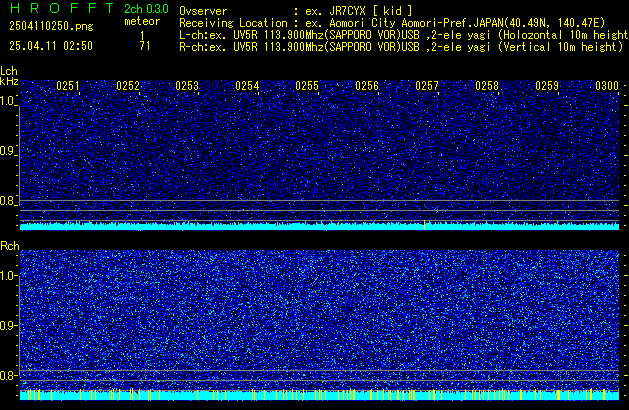The height and width of the screenshot is (410, 629).
Task: Click the 0252 time marker
Action: [x=128, y=86]
